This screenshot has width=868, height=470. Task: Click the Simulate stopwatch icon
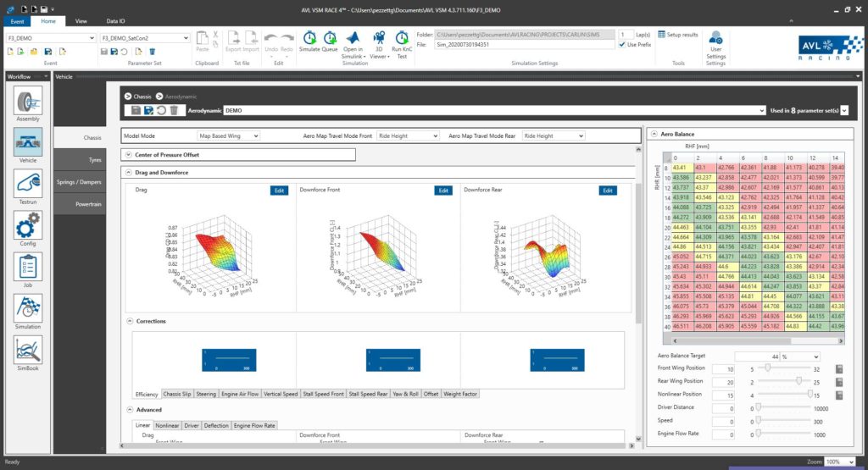tap(309, 37)
